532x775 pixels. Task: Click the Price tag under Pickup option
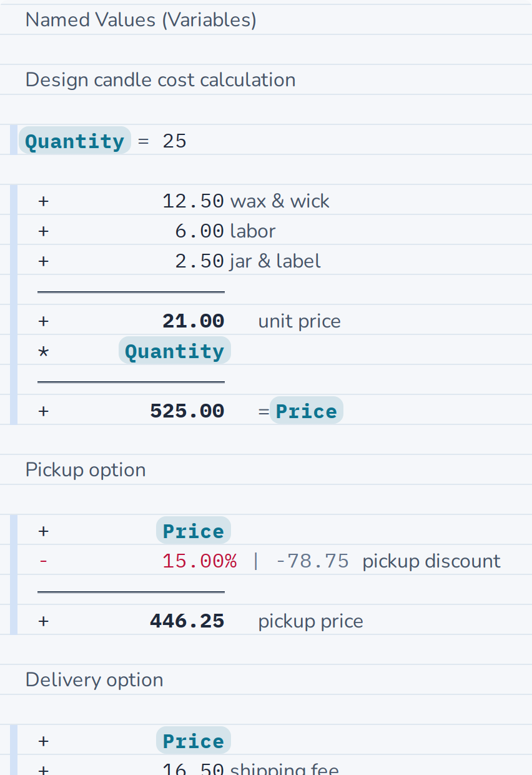pos(194,531)
